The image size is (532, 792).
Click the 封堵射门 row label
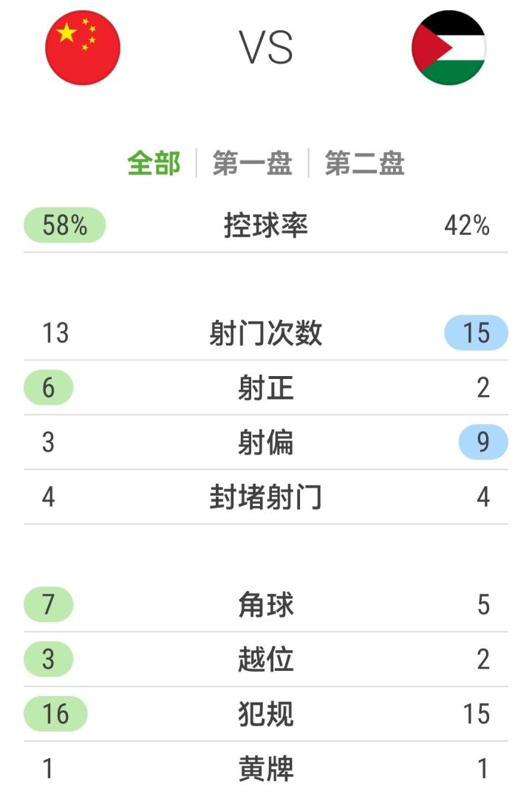[266, 497]
